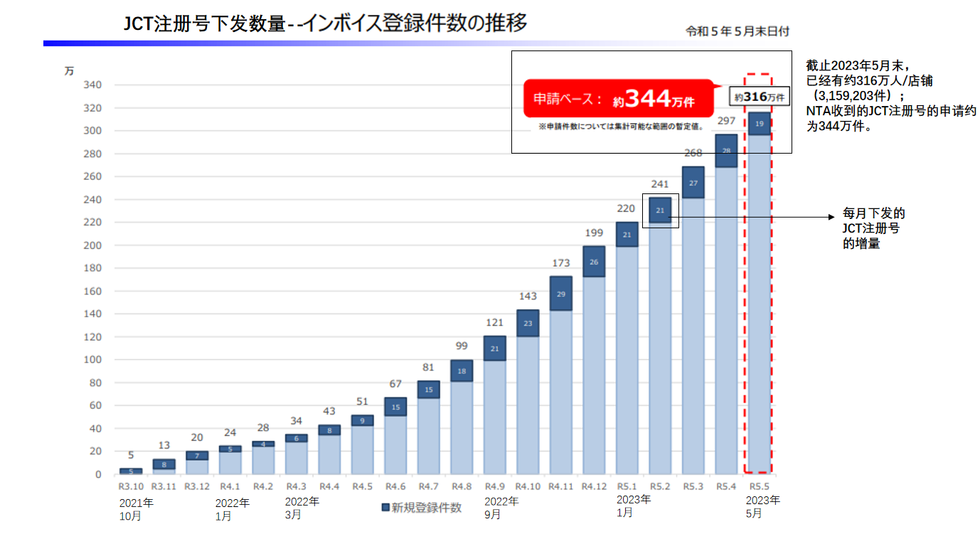Select the legend text '新規登録件数'
The height and width of the screenshot is (539, 980).
click(x=427, y=508)
